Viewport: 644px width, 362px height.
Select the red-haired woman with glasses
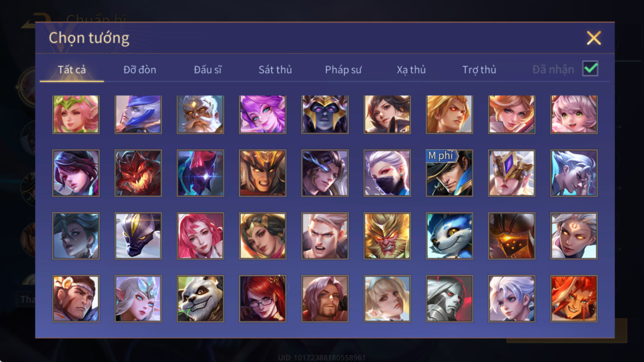click(x=262, y=299)
